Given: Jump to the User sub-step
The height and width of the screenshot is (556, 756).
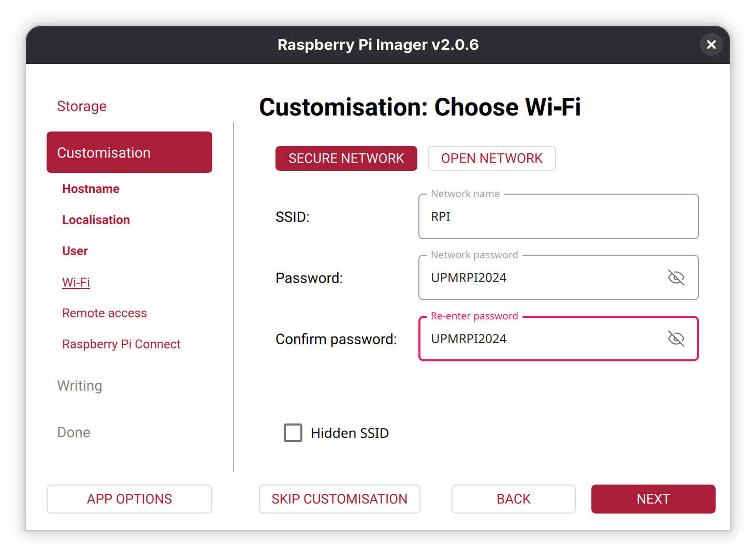Looking at the screenshot, I should (75, 251).
